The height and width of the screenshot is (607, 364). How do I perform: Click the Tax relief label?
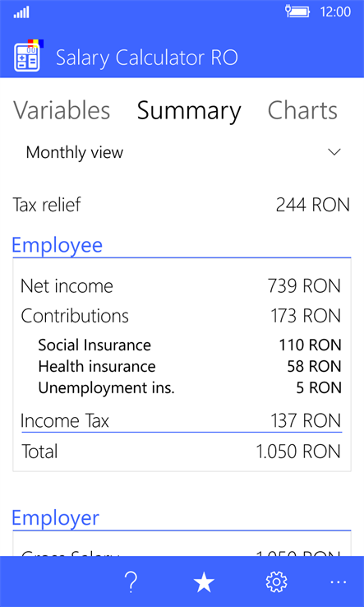[47, 205]
